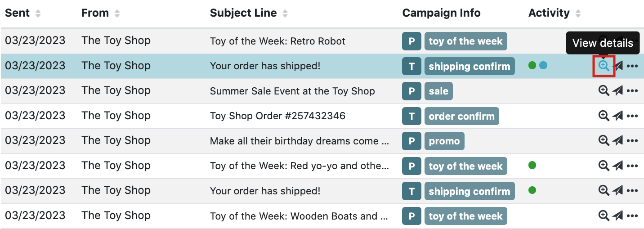Click the paper plane icon in Red yo-yo row
This screenshot has width=644, height=229.
coord(618,166)
